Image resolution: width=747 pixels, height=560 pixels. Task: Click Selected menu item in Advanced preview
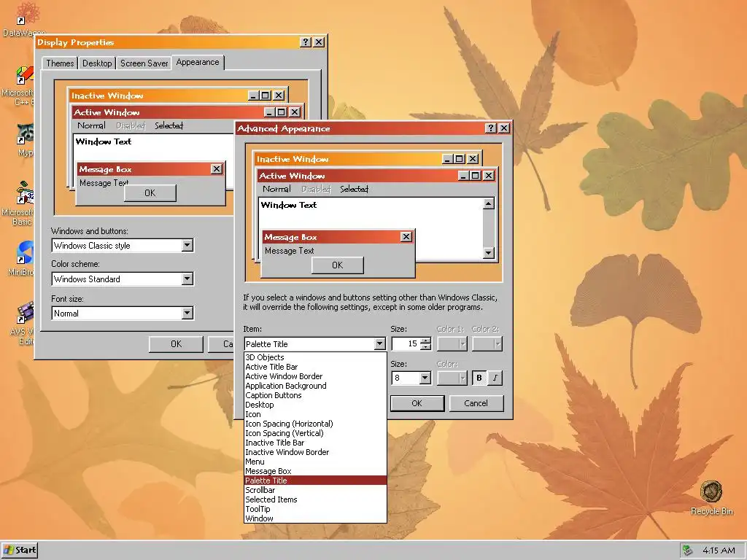354,189
